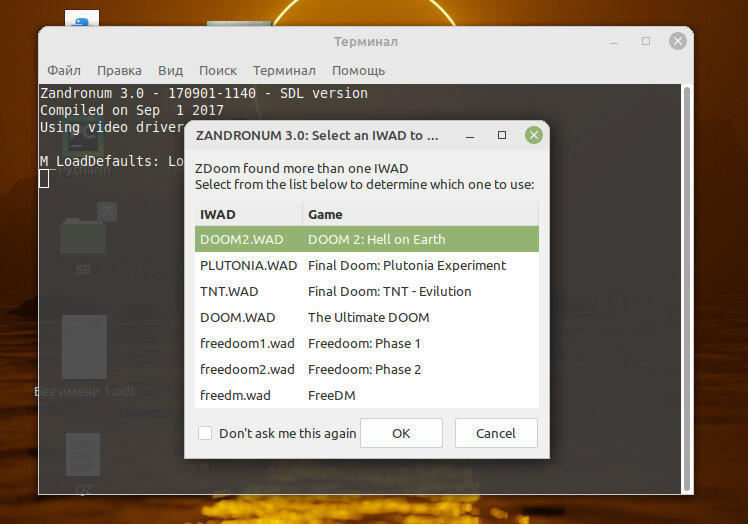
Task: Maximize the Zandronum IWAD dialog
Action: click(x=502, y=136)
